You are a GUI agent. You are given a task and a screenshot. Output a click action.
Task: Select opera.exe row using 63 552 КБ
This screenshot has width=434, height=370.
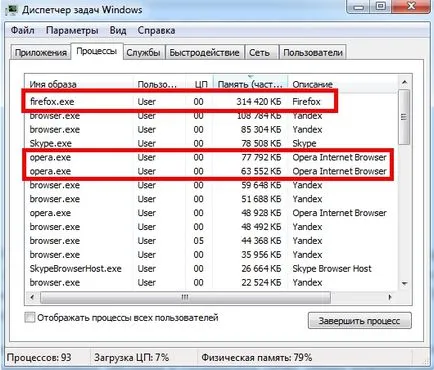[212, 171]
